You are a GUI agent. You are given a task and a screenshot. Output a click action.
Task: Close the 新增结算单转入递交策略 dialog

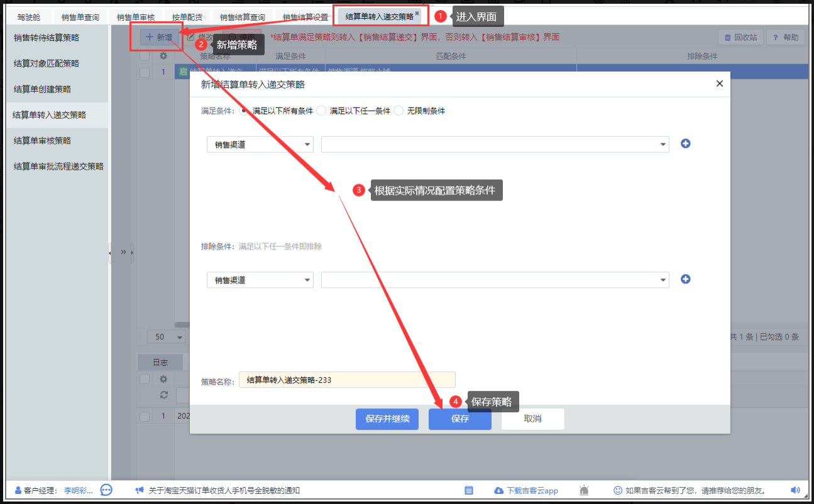[720, 84]
